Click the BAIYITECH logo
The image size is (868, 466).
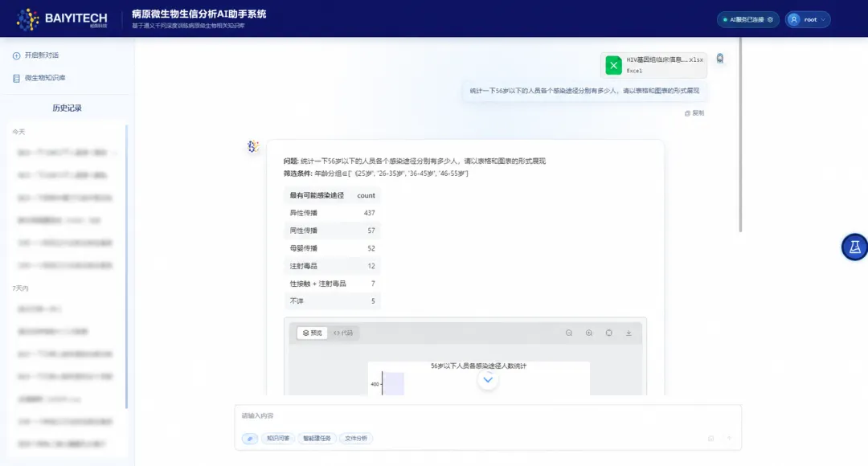[61, 19]
